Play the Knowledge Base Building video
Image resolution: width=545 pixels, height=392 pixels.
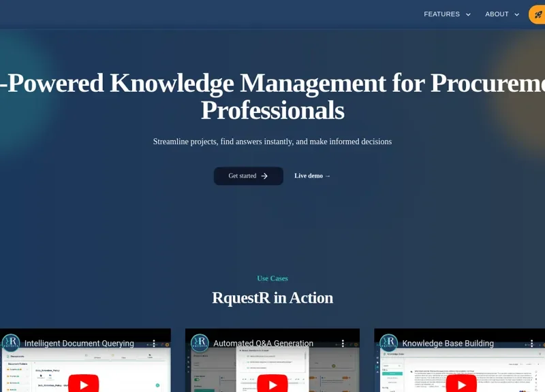click(x=461, y=384)
